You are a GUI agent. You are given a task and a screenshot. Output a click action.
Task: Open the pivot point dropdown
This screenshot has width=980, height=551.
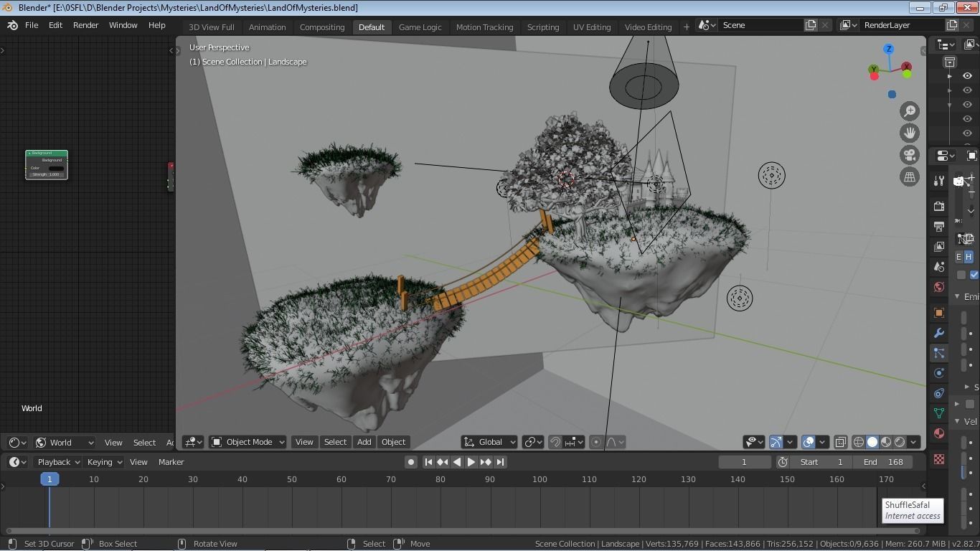pos(533,442)
